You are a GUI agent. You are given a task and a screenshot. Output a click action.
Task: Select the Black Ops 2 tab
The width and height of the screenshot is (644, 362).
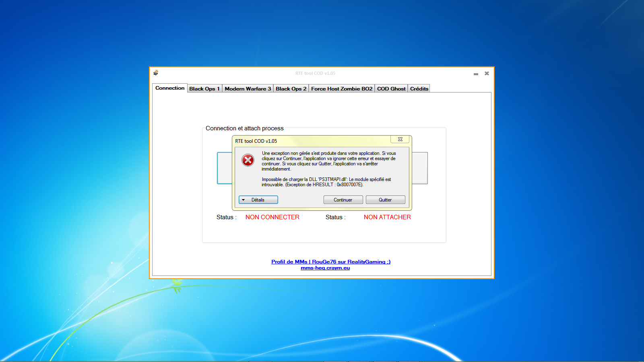click(x=291, y=89)
